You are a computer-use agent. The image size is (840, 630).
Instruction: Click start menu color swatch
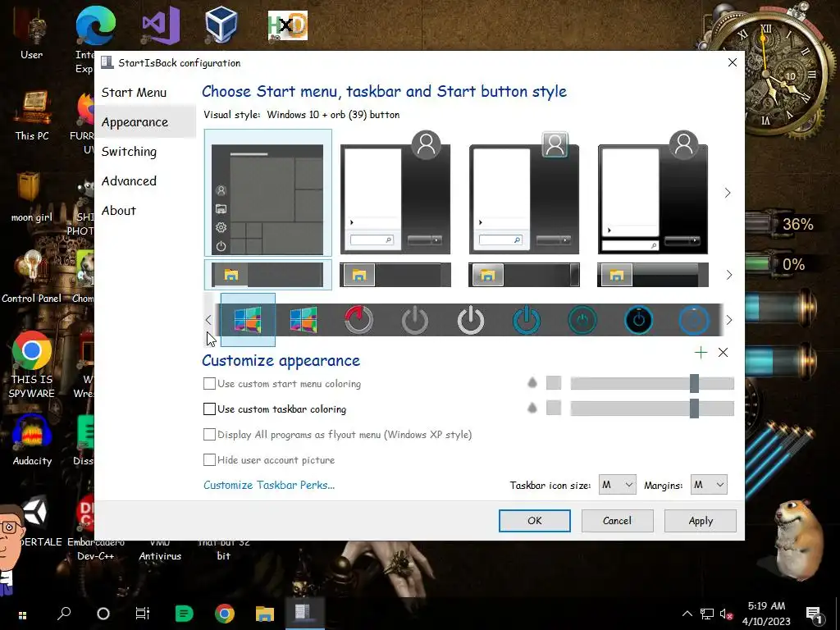pos(554,382)
